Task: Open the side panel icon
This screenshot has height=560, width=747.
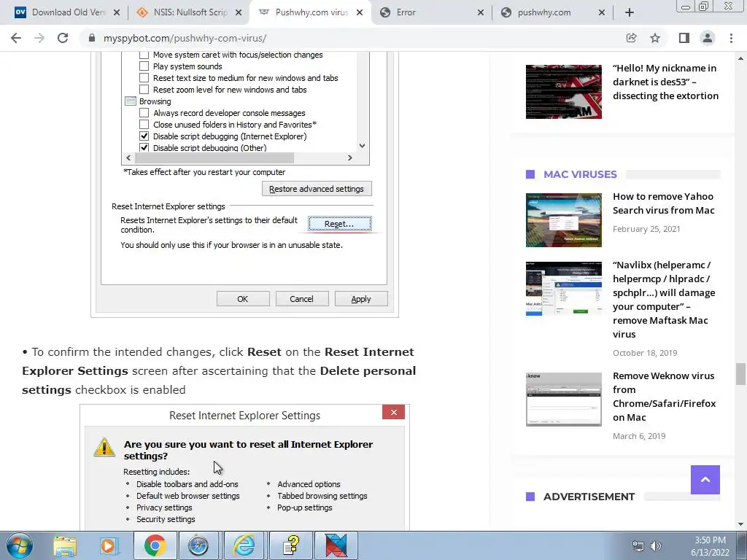Action: coord(684,38)
